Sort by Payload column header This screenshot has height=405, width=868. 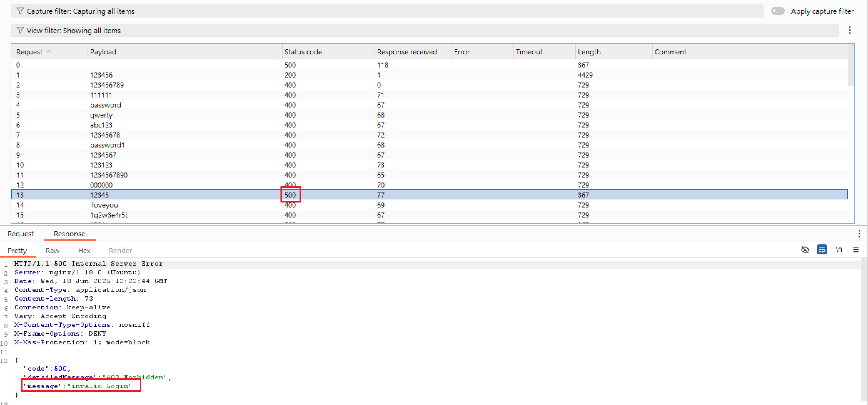click(x=185, y=52)
